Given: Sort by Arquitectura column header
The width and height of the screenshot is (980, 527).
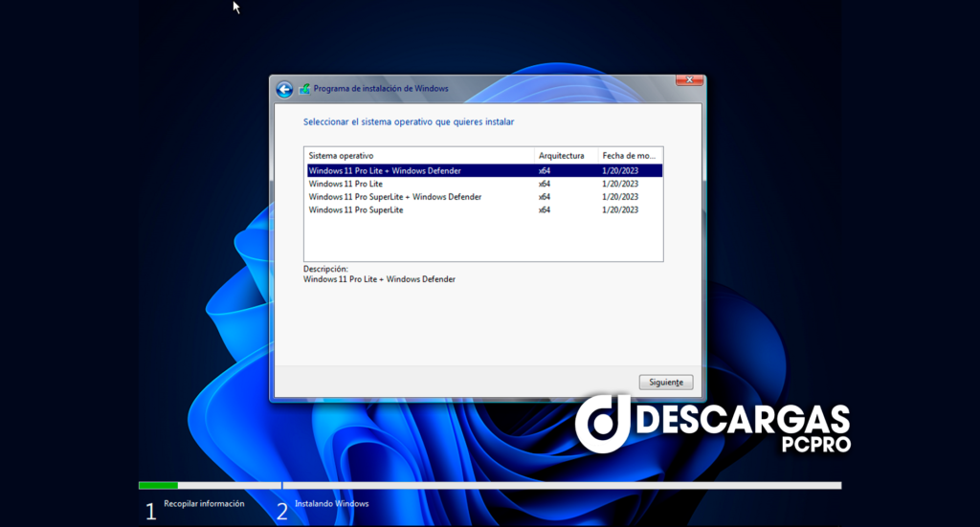Looking at the screenshot, I should click(565, 155).
